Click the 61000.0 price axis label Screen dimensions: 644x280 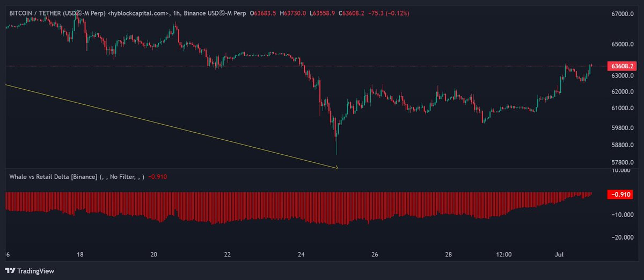pyautogui.click(x=623, y=109)
